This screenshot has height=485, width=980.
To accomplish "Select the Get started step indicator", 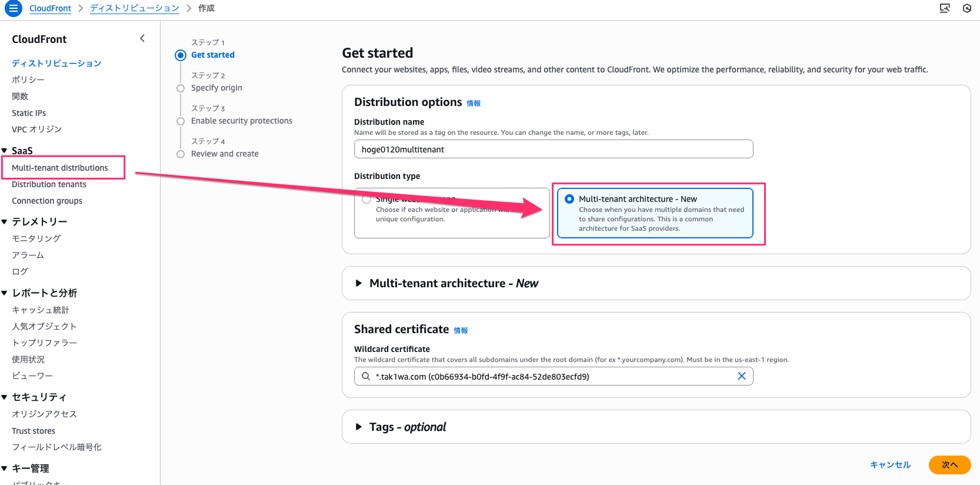I will (181, 55).
